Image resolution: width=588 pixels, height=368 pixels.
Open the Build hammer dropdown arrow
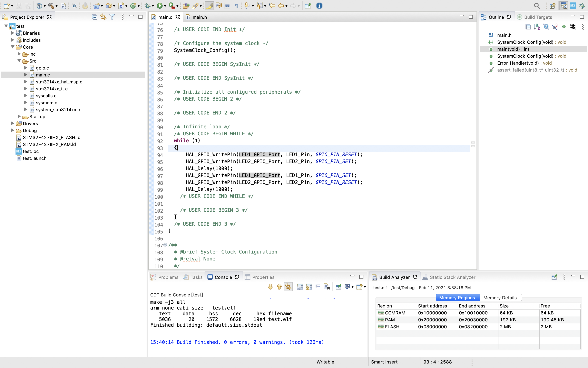coord(56,6)
